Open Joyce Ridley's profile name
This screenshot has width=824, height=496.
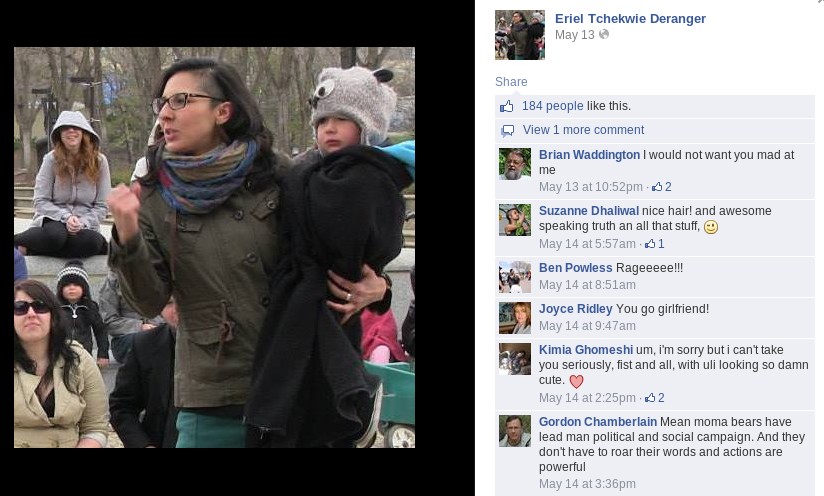(x=575, y=309)
